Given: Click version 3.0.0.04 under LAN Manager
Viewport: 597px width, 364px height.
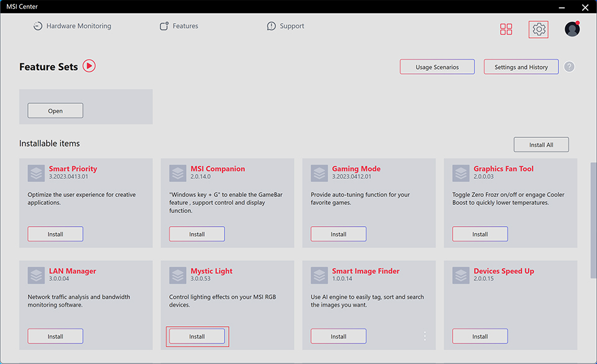Looking at the screenshot, I should pos(58,278).
